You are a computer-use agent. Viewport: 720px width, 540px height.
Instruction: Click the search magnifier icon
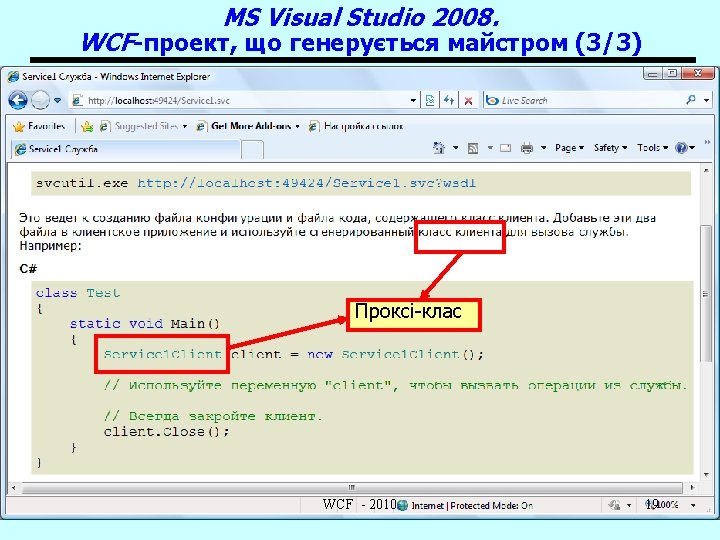point(691,100)
